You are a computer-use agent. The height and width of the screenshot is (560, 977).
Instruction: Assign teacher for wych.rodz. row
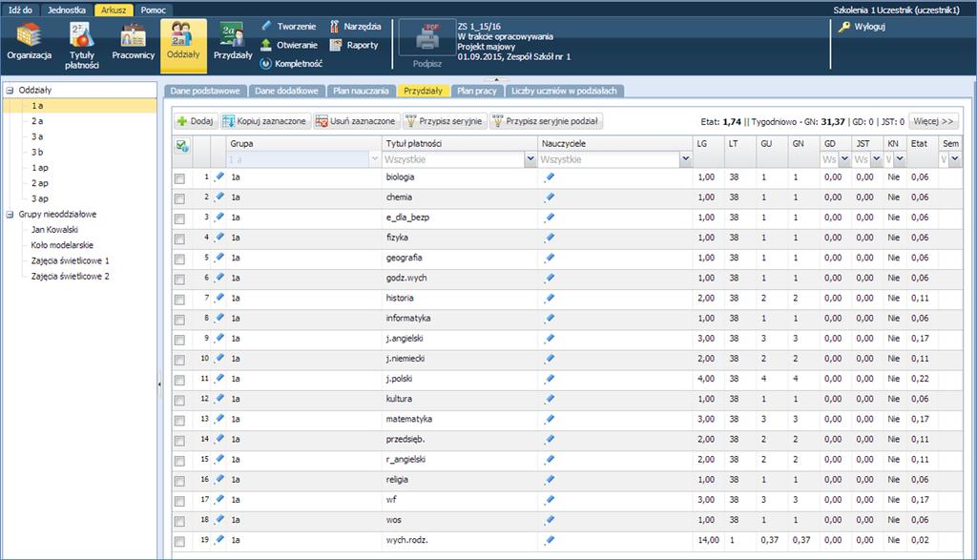549,540
